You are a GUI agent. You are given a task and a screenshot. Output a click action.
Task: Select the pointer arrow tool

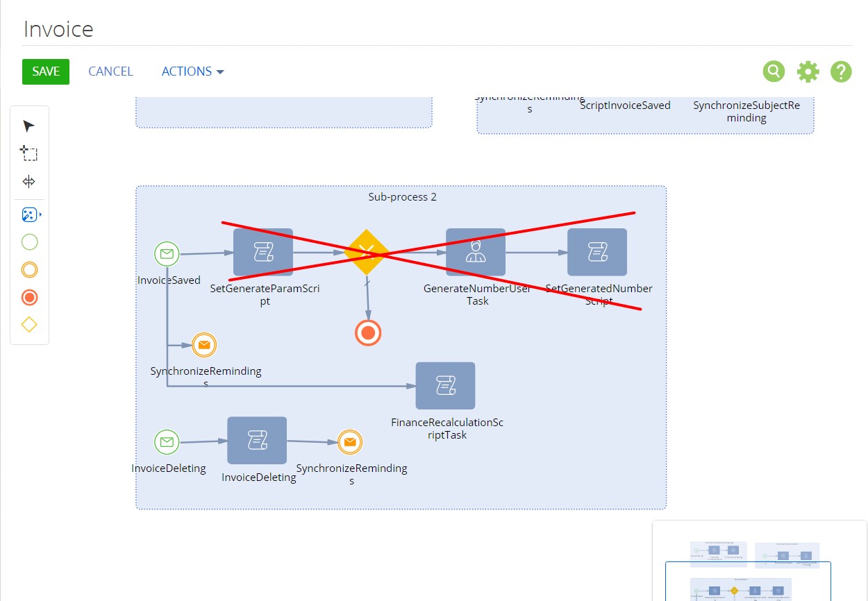pos(28,126)
